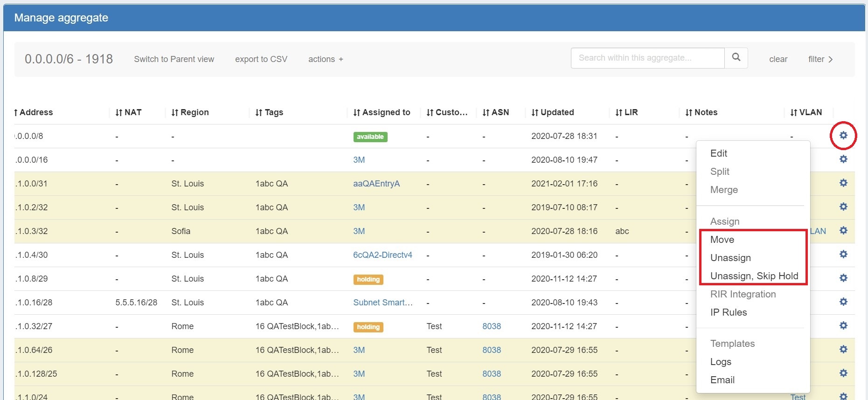Select Unassign, Skip Hold from menu
The height and width of the screenshot is (400, 868).
[754, 276]
